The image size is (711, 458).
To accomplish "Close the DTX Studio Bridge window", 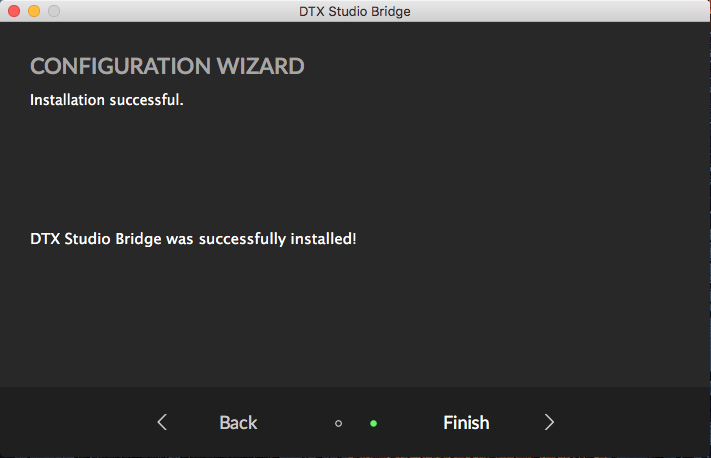I will click(14, 11).
